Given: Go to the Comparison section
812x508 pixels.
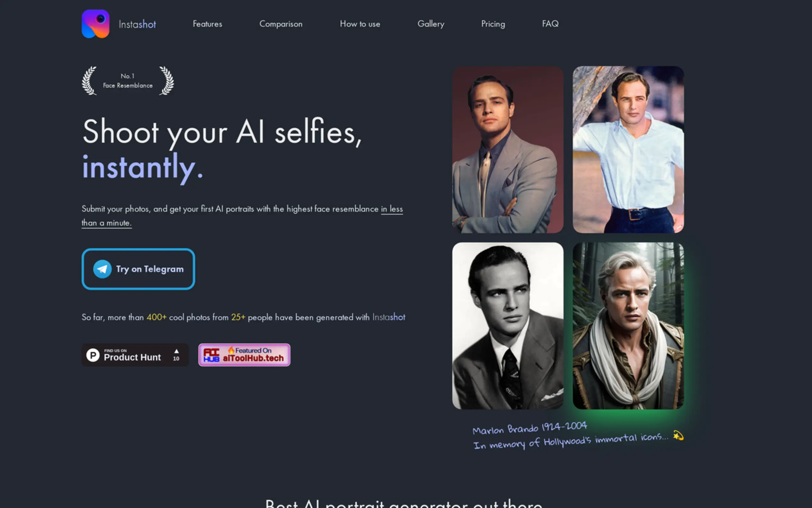Looking at the screenshot, I should pyautogui.click(x=281, y=24).
